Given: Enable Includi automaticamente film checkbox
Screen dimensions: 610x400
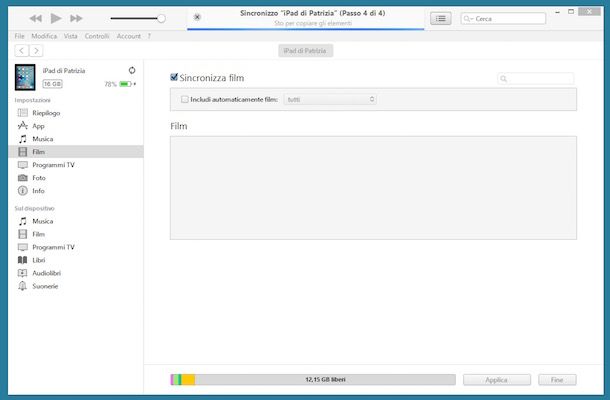Looking at the screenshot, I should point(184,100).
